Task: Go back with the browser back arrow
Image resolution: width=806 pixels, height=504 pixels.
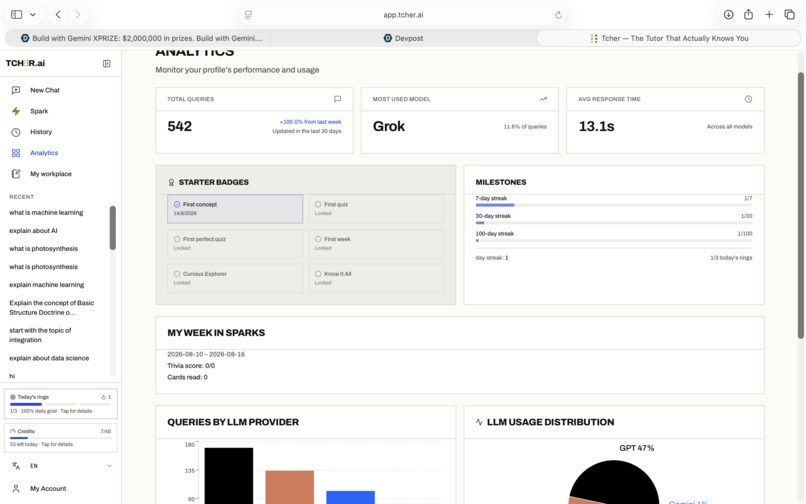Action: click(x=58, y=14)
